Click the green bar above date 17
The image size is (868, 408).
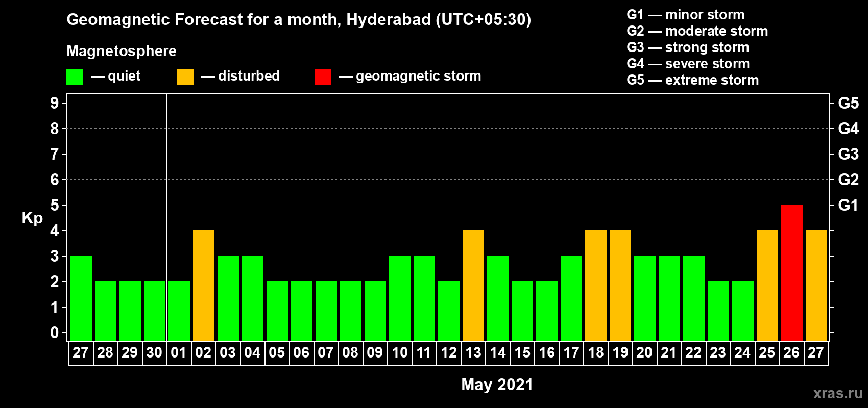(x=571, y=298)
